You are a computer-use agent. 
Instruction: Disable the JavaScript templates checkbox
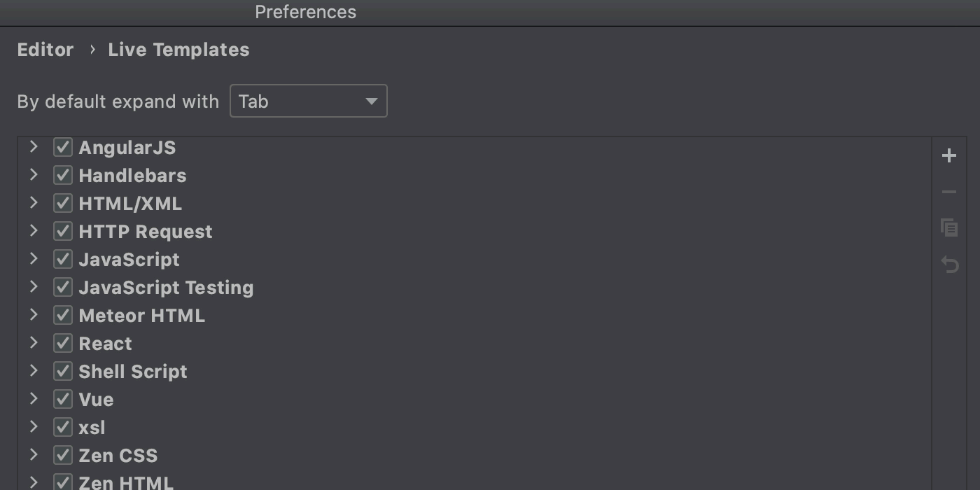(x=63, y=259)
